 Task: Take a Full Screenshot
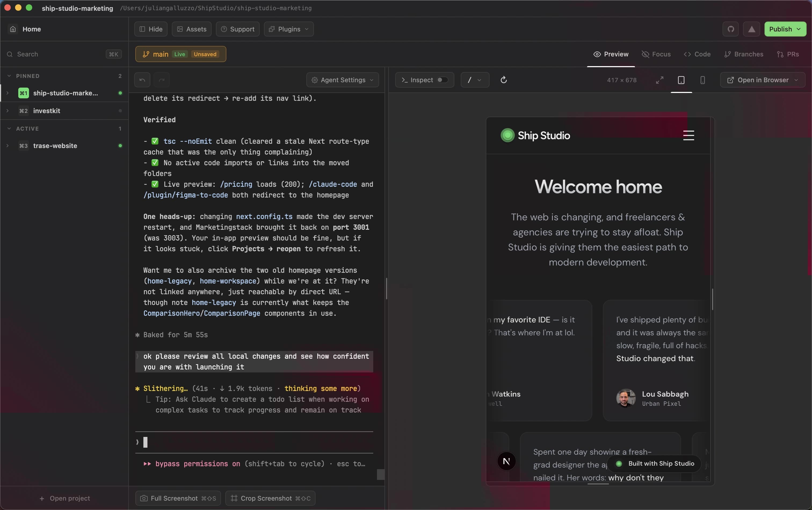[x=178, y=498]
